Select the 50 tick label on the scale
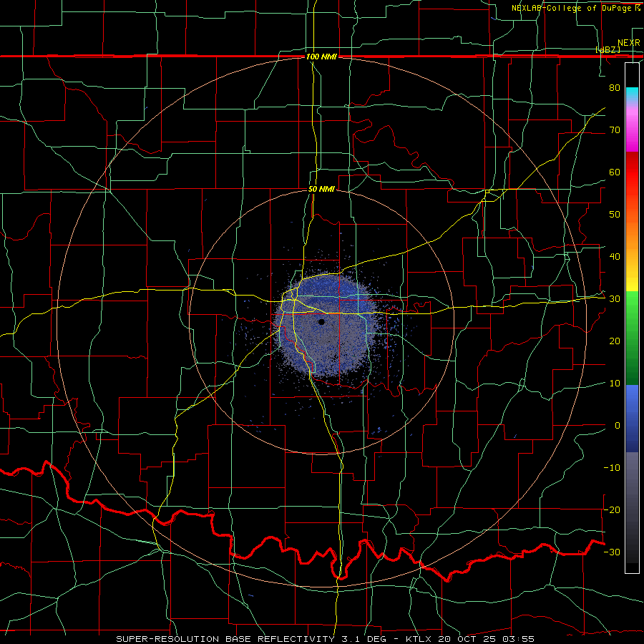The image size is (644, 644). pyautogui.click(x=615, y=215)
